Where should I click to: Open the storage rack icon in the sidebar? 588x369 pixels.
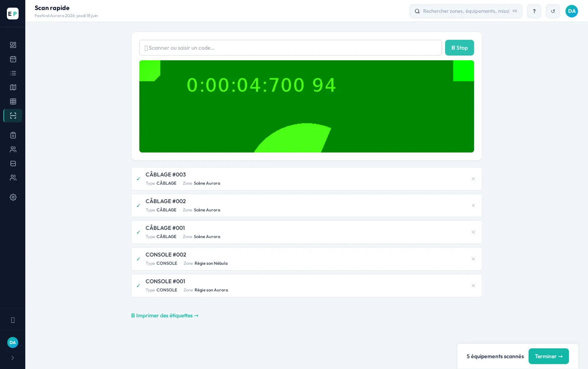click(13, 163)
